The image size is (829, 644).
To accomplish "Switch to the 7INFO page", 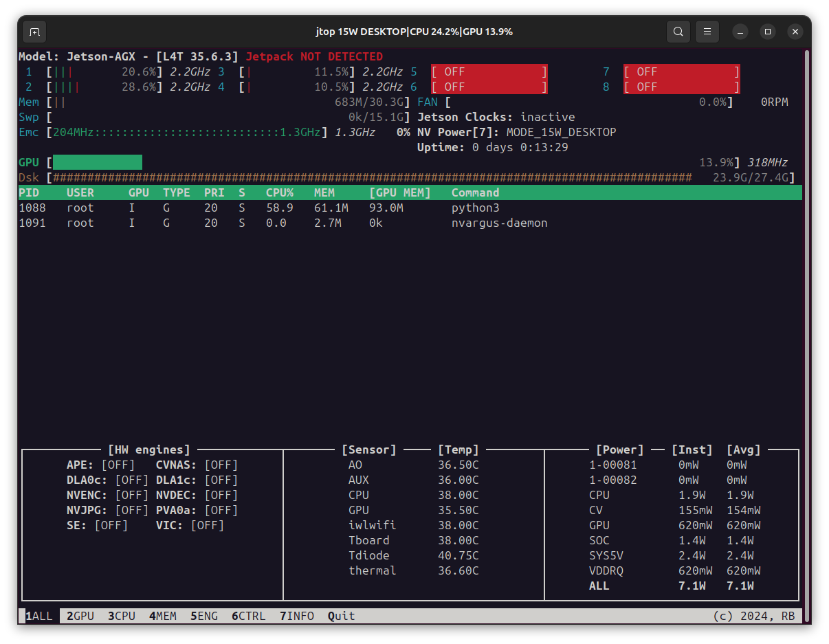I will (297, 616).
